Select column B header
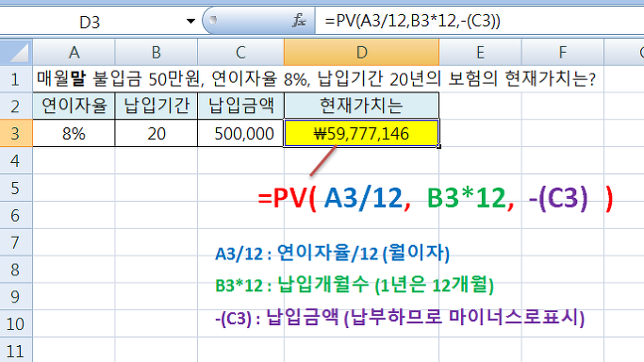 point(157,52)
